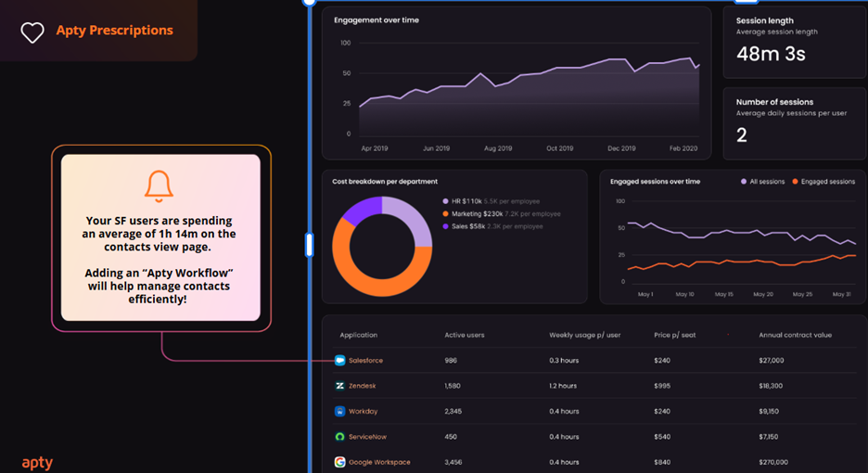Sort by Active users column header
The image size is (868, 473).
tap(464, 335)
